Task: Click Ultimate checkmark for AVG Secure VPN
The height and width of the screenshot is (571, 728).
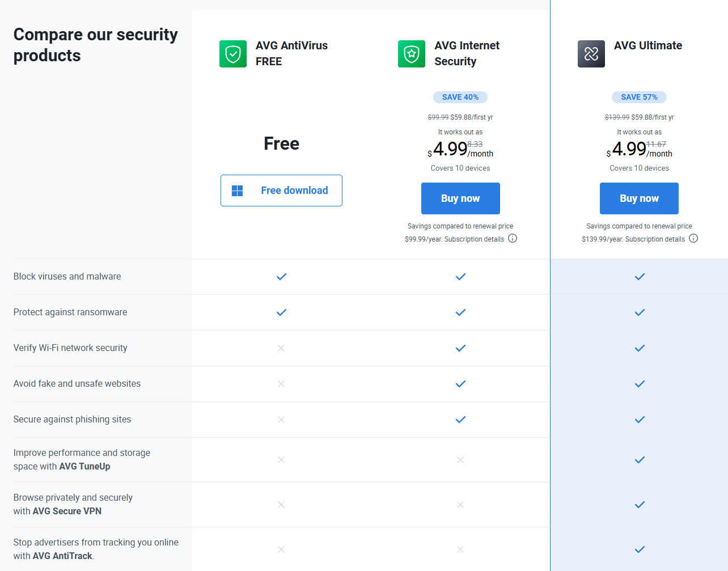Action: tap(640, 505)
